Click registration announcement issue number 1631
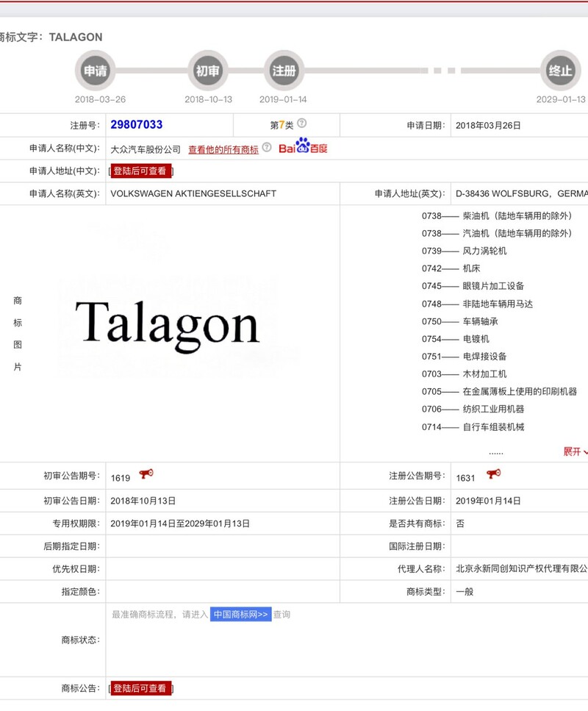The width and height of the screenshot is (588, 711). pos(465,478)
